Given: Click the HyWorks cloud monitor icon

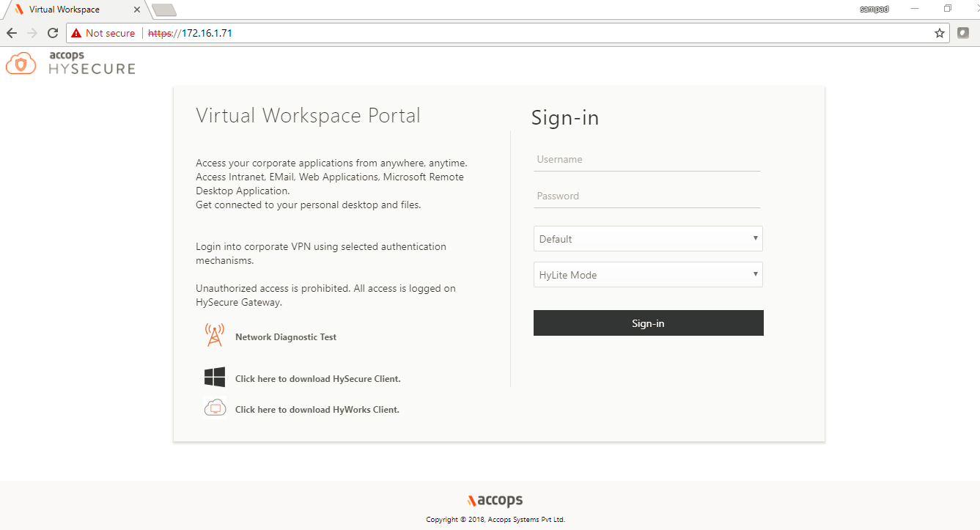Looking at the screenshot, I should pyautogui.click(x=215, y=408).
